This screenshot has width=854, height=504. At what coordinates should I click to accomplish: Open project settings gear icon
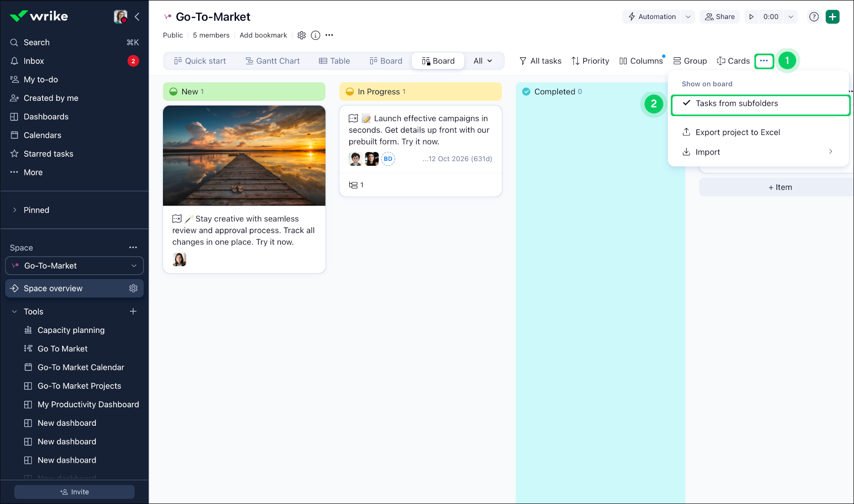click(301, 35)
